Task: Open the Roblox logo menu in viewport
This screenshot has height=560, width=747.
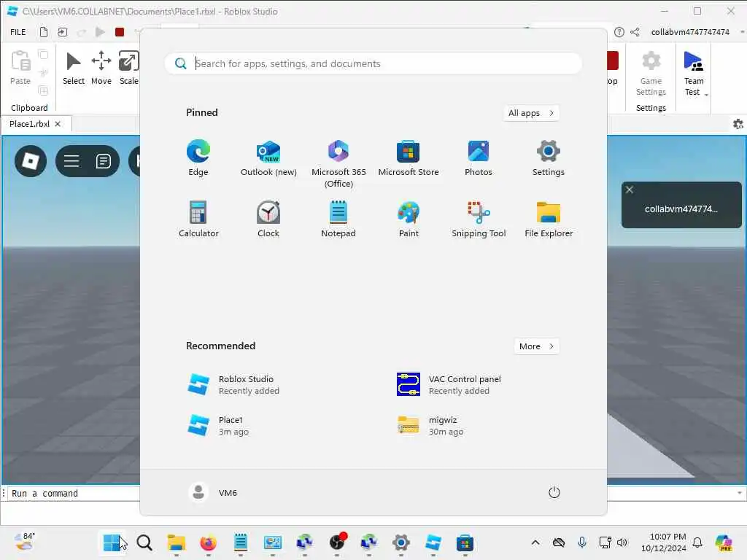Action: (x=31, y=161)
